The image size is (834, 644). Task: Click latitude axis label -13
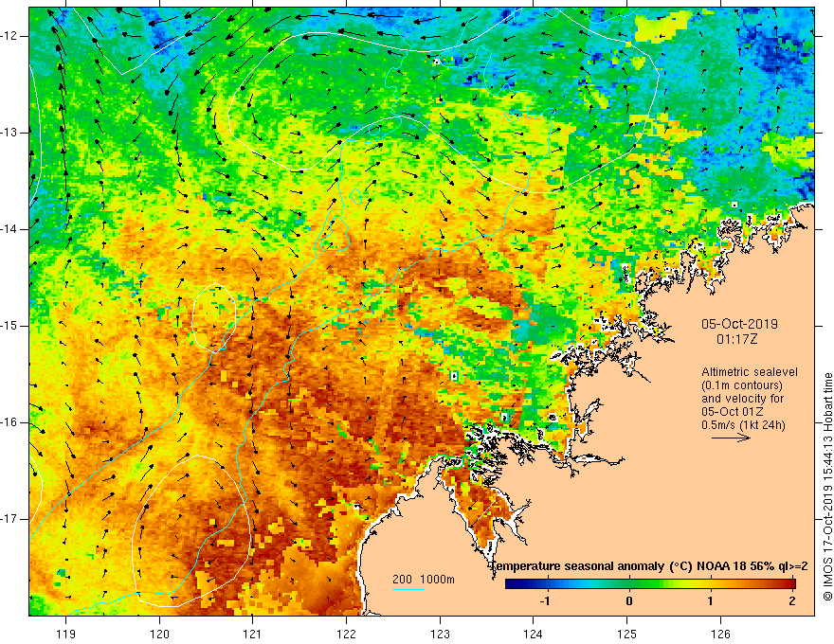click(x=9, y=133)
